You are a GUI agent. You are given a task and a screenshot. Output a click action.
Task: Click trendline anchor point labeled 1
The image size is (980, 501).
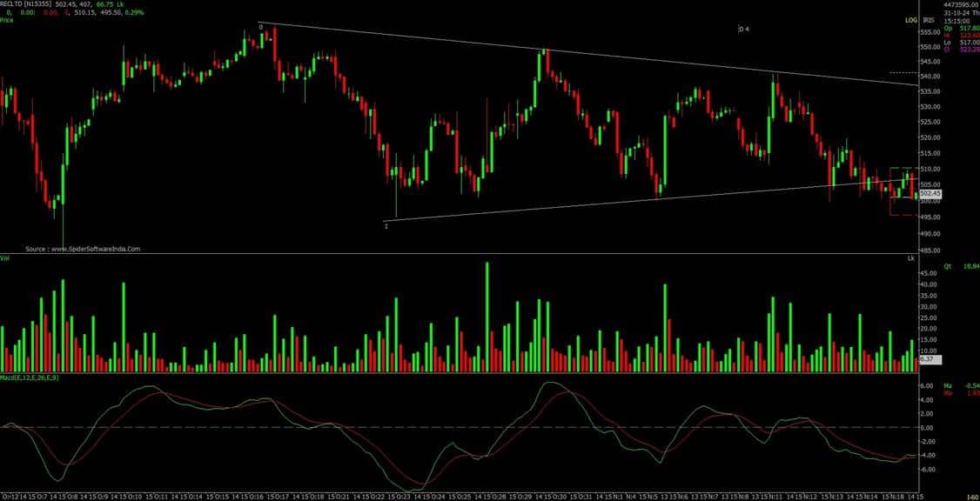coord(386,226)
